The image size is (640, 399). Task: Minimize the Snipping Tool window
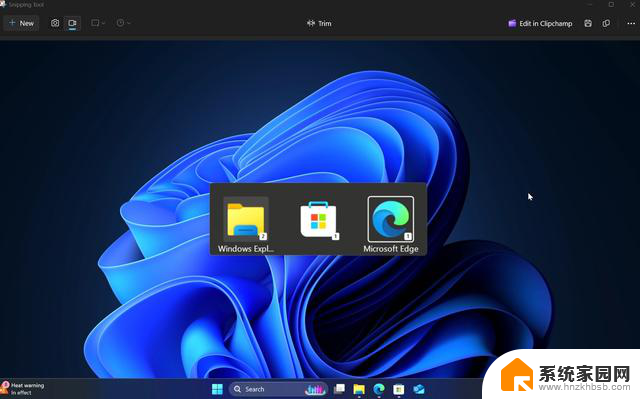click(x=590, y=4)
